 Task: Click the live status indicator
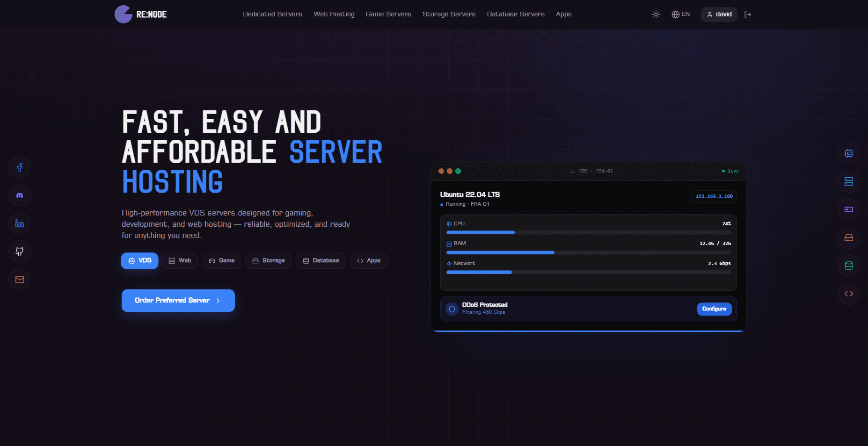(x=730, y=171)
